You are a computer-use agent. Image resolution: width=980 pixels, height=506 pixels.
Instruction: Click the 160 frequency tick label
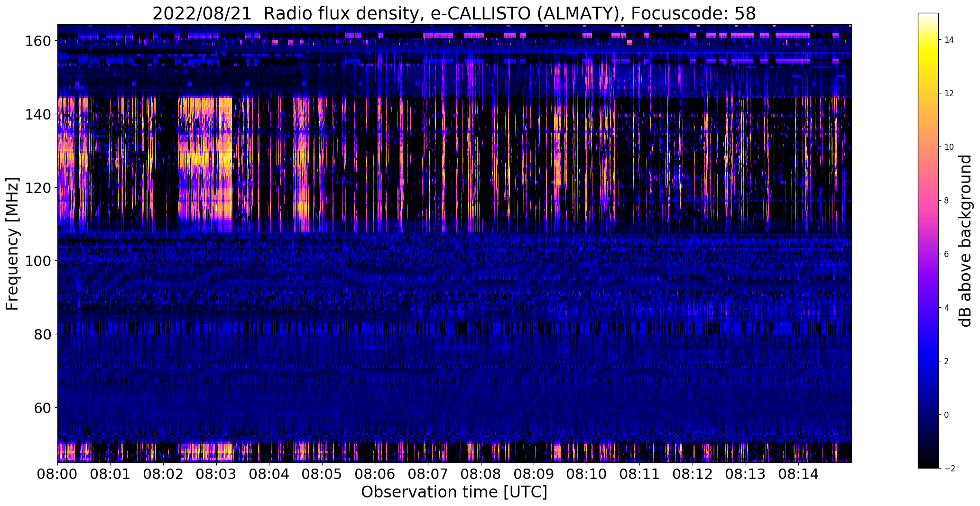pyautogui.click(x=37, y=41)
